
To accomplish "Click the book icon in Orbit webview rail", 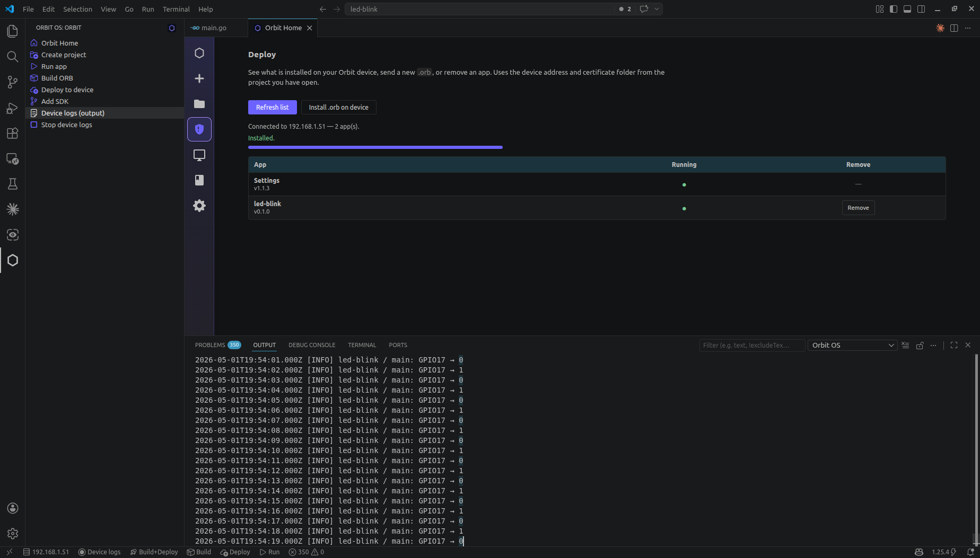I will 199,180.
